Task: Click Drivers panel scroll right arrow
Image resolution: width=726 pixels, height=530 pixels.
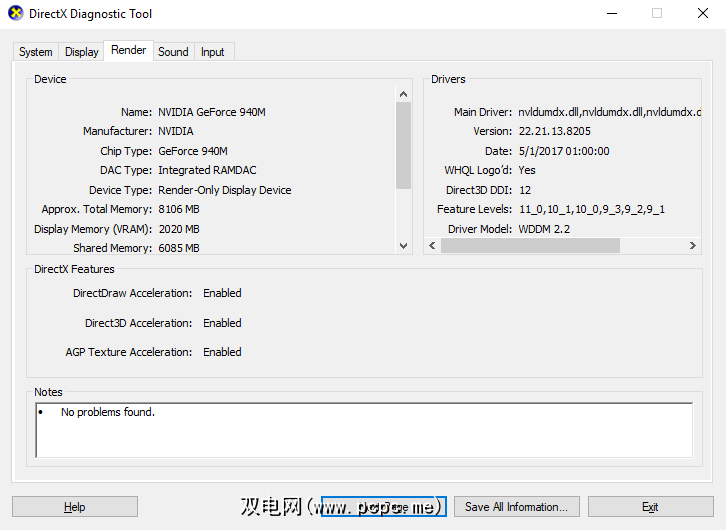Action: click(692, 245)
